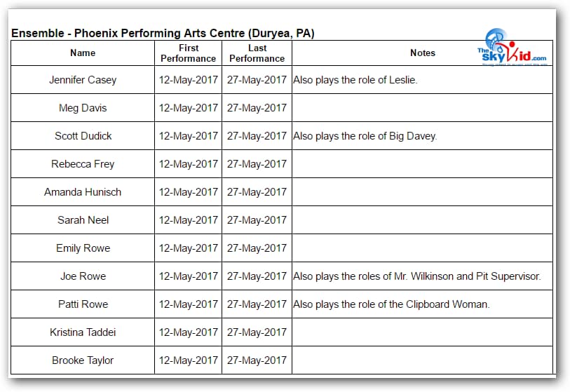Click on Scott Dudick's name
570x392 pixels.
[83, 136]
